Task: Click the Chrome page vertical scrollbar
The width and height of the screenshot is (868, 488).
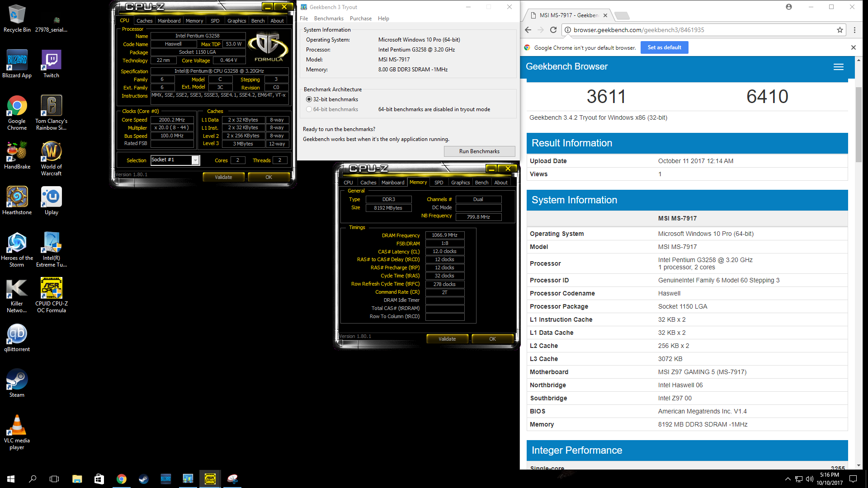Action: coord(859,124)
